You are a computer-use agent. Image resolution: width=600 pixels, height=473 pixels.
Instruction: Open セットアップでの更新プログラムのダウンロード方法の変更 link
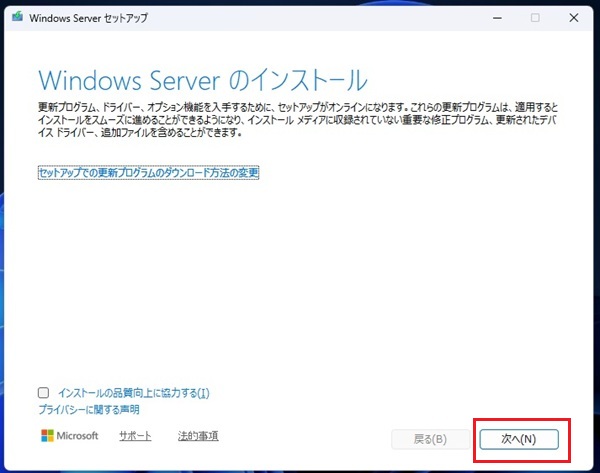point(148,173)
